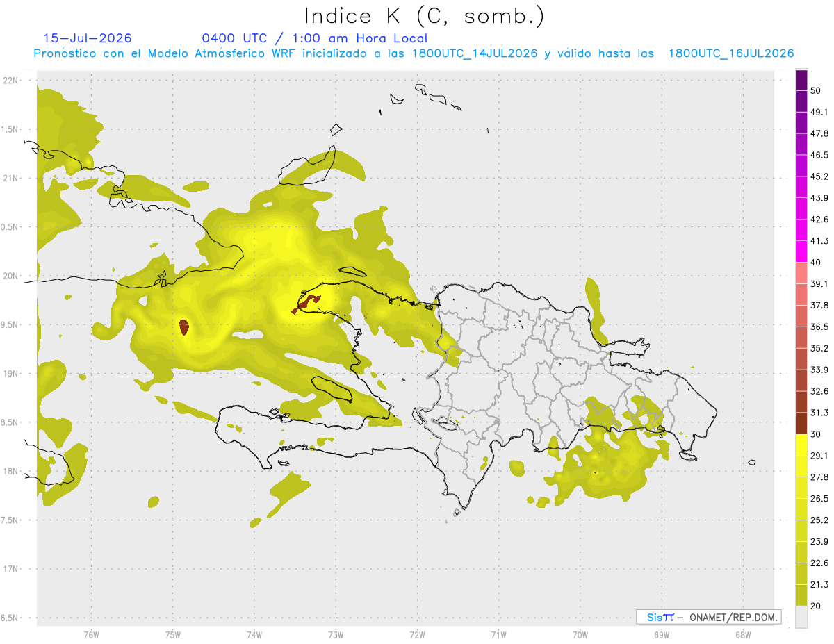Screen dimensions: 834x644
Task: Click the title "Indice K (C, somb.)"
Action: click(424, 16)
